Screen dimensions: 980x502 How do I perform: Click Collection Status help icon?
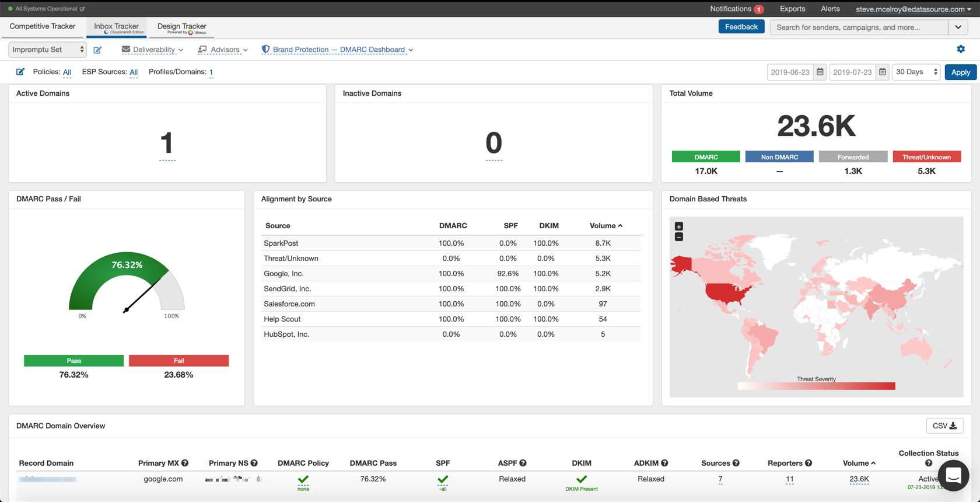coord(929,463)
